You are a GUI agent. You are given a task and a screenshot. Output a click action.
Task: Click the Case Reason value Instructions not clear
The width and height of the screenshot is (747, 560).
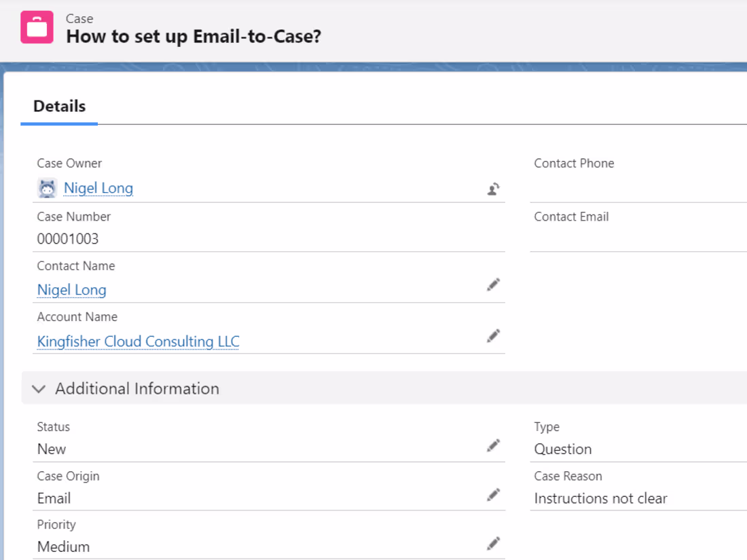pyautogui.click(x=601, y=498)
